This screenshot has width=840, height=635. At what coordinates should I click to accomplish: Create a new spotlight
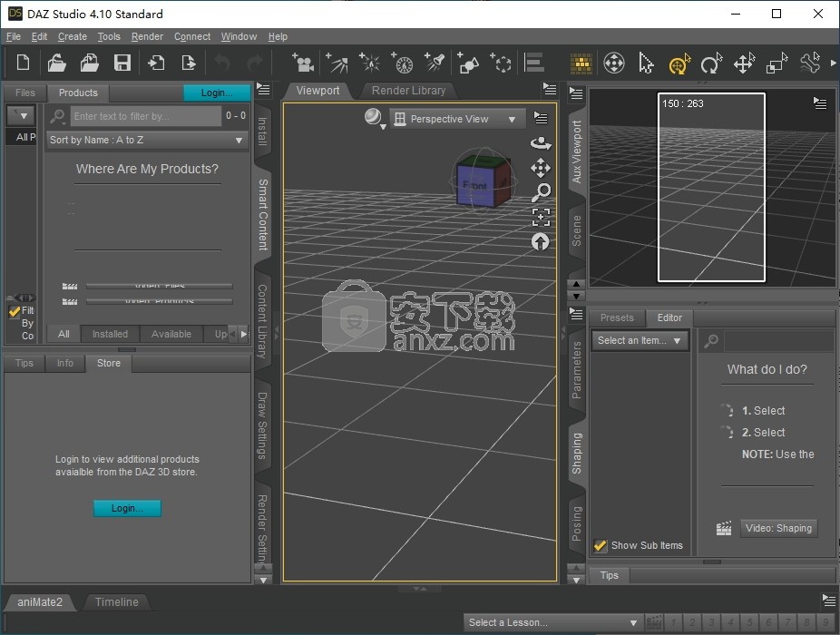click(x=435, y=63)
